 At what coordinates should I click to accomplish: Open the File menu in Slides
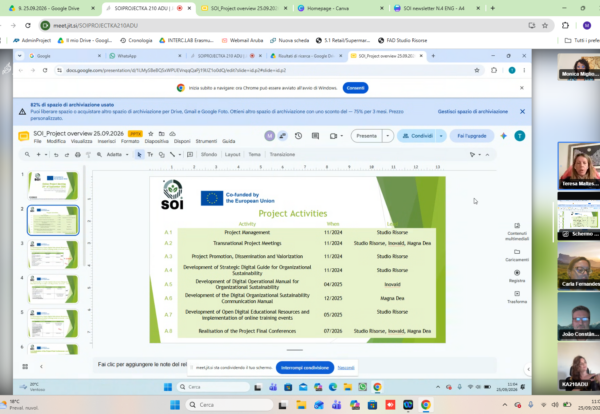[38, 141]
